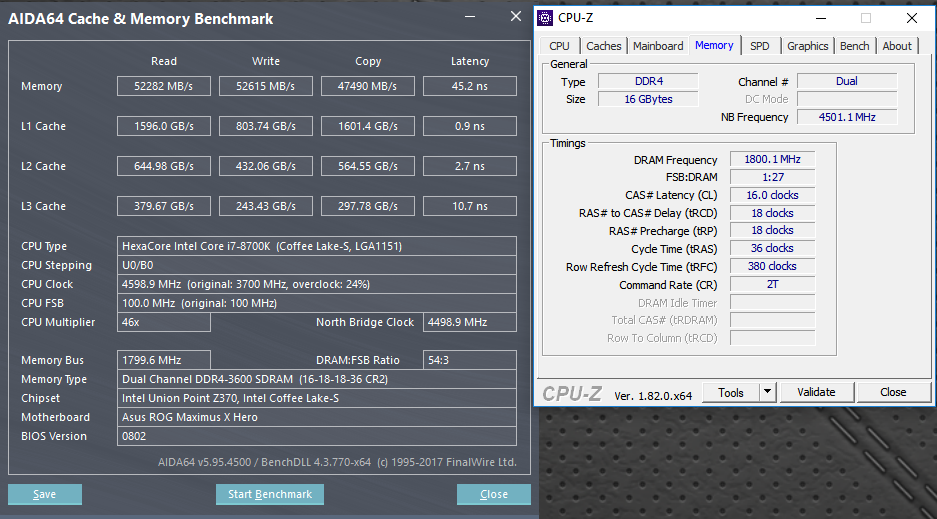This screenshot has height=519, width=937.
Task: Click Memory Type field DDR4-3600 SDRAM
Action: [x=317, y=379]
